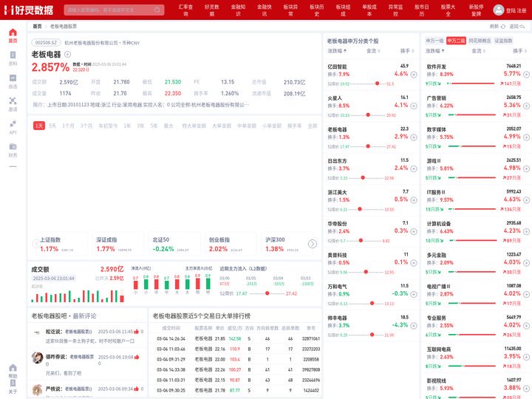Select the 1个月 chart range
Image resolution: width=532 pixels, height=399 pixels.
click(68, 126)
